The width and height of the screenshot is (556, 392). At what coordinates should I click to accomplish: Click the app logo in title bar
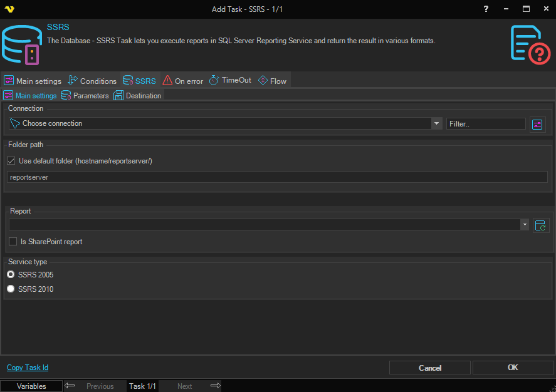(9, 9)
